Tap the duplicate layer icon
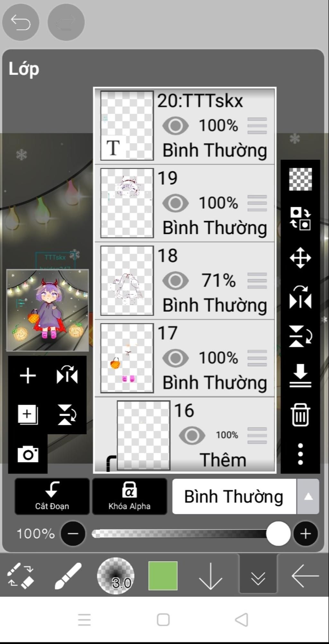Viewport: 329px width, 644px height. pos(28,415)
